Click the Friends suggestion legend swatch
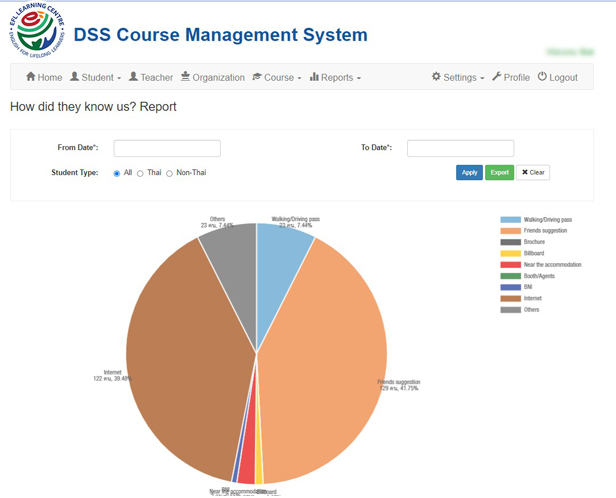The height and width of the screenshot is (498, 616). (510, 230)
